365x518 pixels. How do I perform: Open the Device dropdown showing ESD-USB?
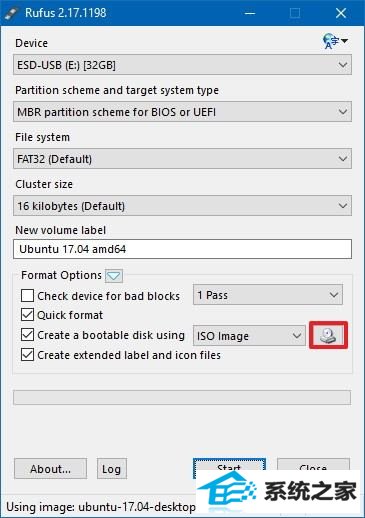click(182, 65)
